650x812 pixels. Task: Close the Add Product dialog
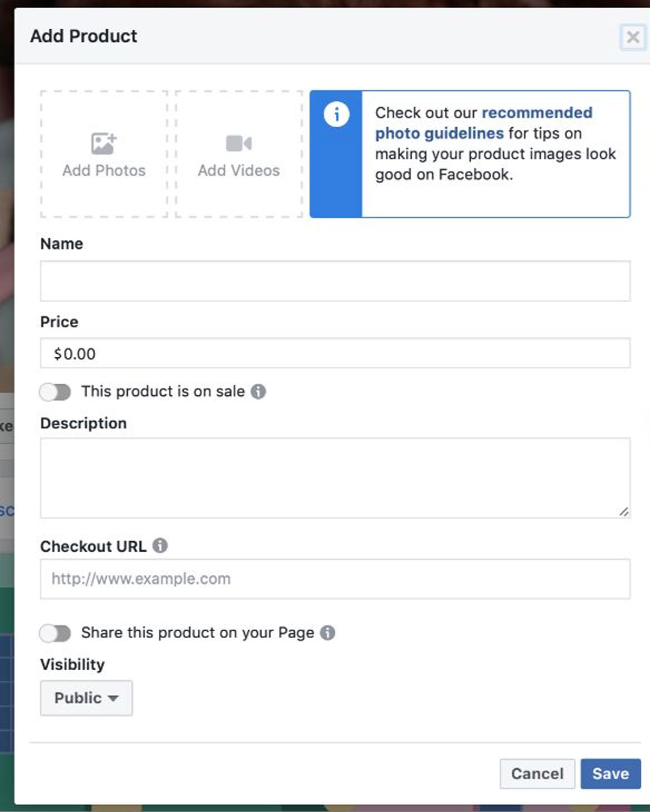tap(633, 37)
